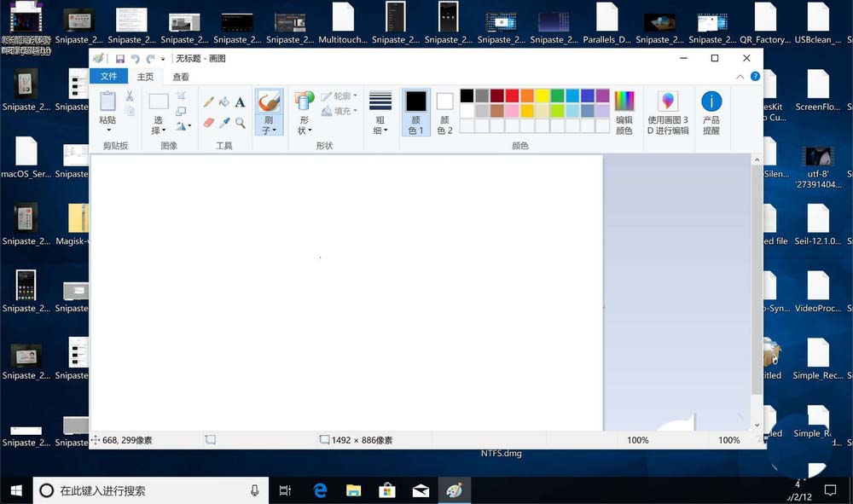Switch to the View ribbon tab
853x504 pixels.
pyautogui.click(x=181, y=76)
